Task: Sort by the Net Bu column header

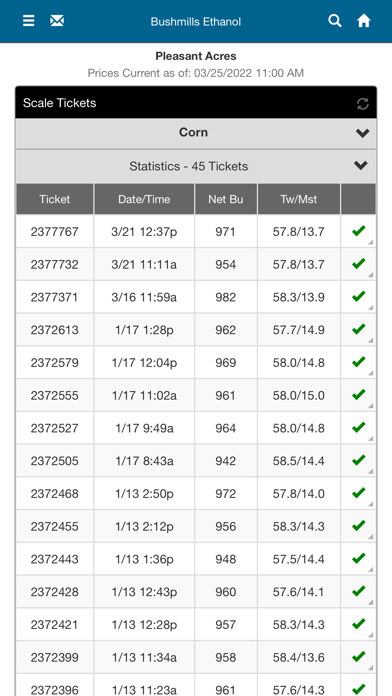Action: pos(226,199)
